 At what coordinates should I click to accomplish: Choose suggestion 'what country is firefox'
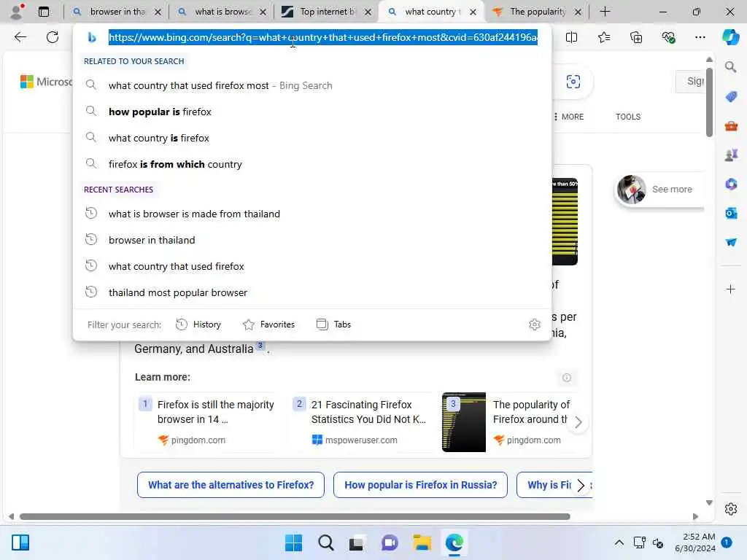[312, 138]
